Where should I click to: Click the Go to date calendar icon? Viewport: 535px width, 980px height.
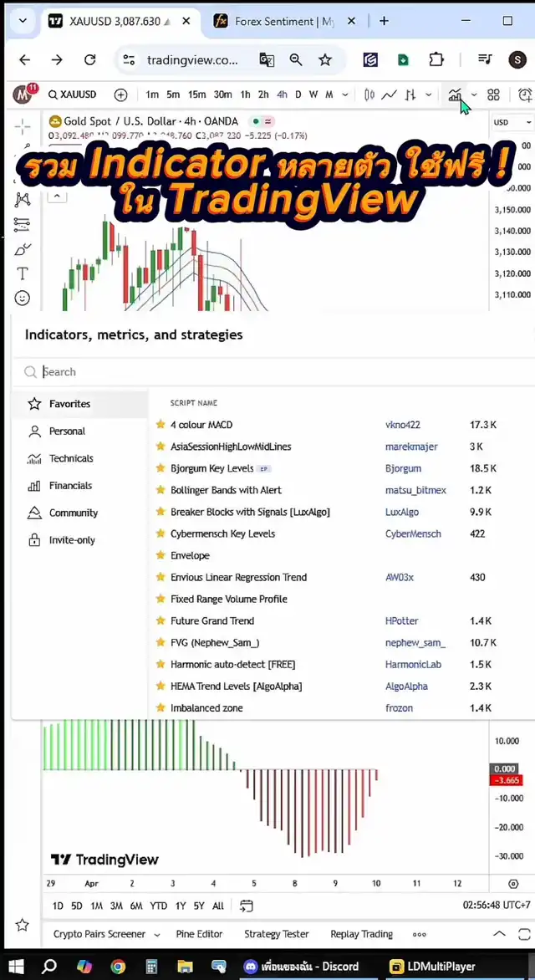point(246,906)
